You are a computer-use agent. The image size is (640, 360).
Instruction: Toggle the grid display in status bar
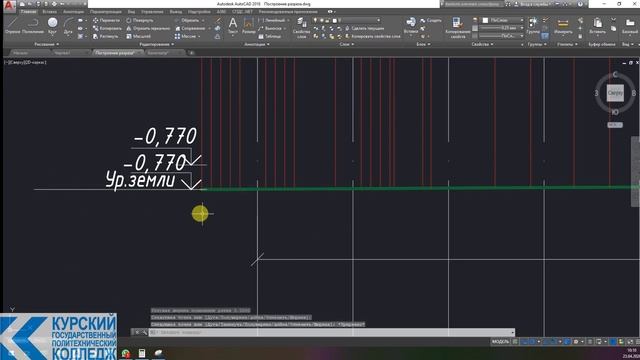click(516, 342)
